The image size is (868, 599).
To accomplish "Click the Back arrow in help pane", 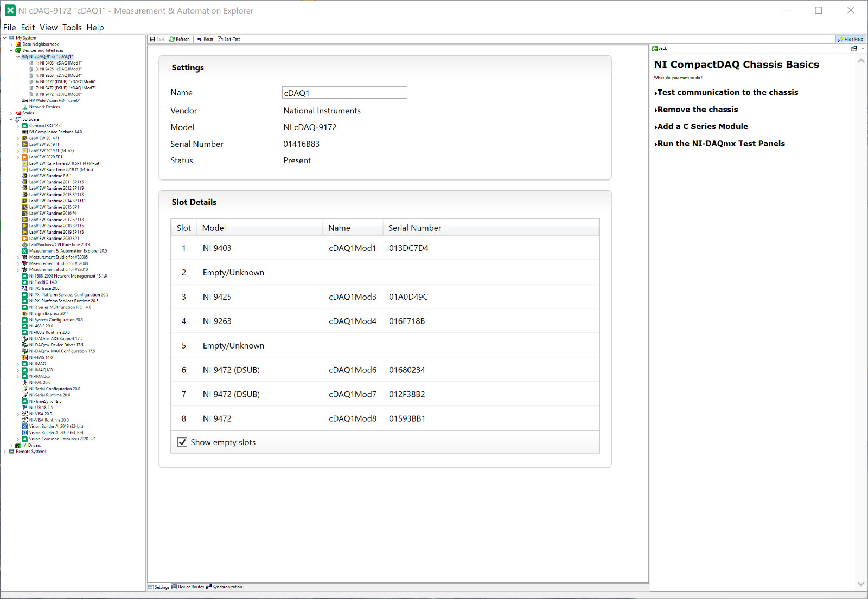I will click(x=655, y=49).
